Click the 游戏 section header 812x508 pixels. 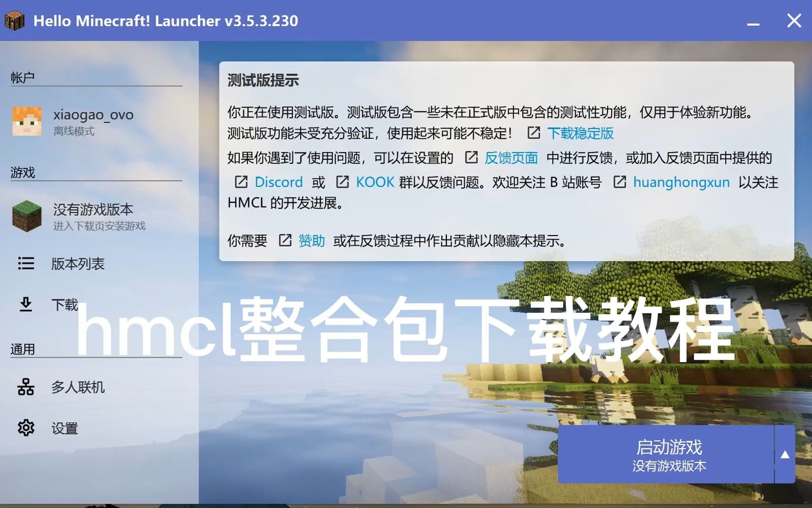pos(23,173)
